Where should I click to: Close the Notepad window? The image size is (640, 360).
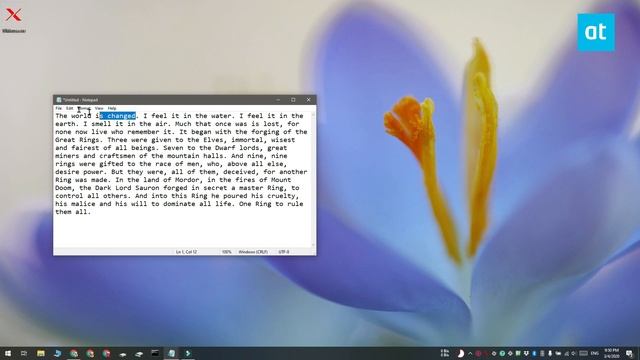(309, 100)
